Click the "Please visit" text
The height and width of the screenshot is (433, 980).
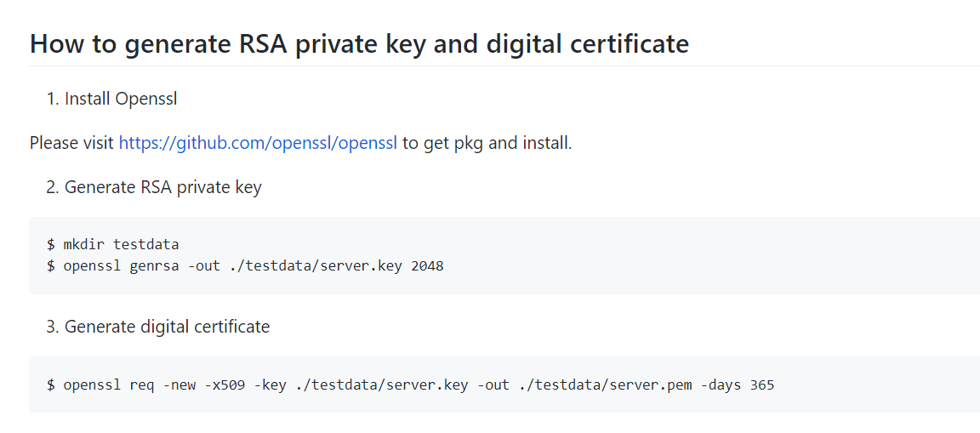coord(71,143)
